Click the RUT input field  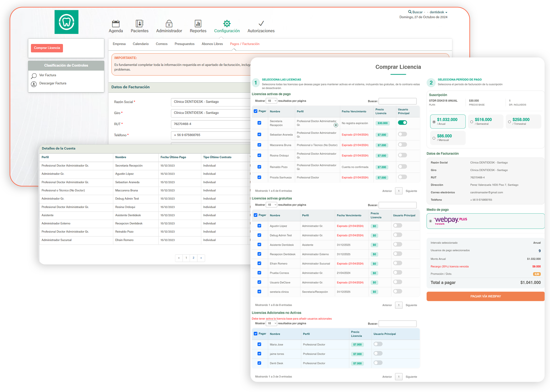point(210,124)
